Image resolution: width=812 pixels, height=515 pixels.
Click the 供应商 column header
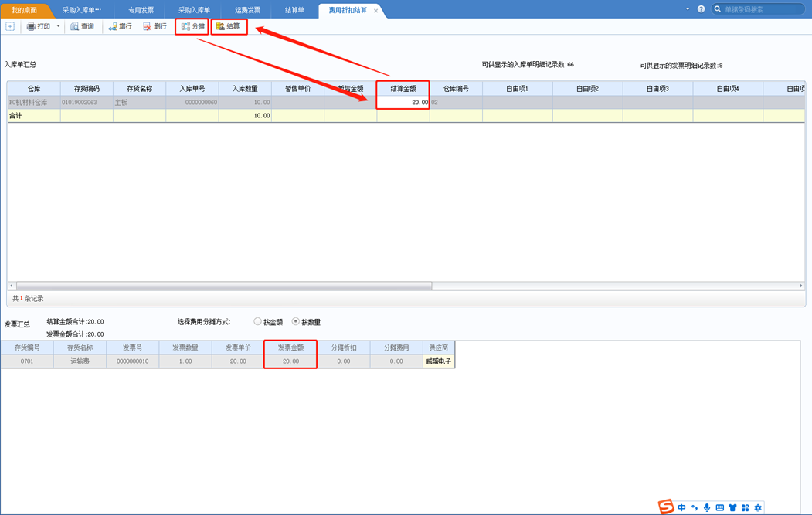(x=439, y=347)
